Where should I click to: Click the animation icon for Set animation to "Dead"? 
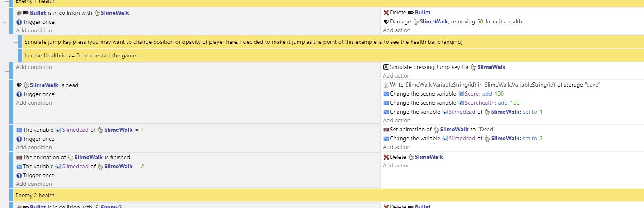(x=386, y=130)
